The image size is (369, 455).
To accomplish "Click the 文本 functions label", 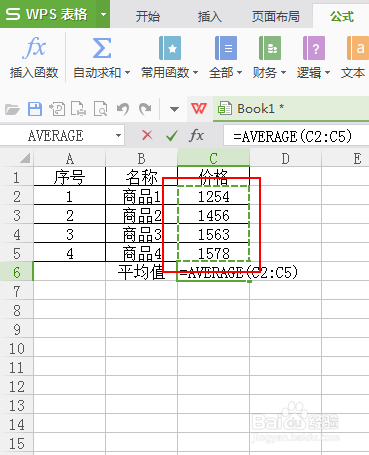I will (353, 72).
